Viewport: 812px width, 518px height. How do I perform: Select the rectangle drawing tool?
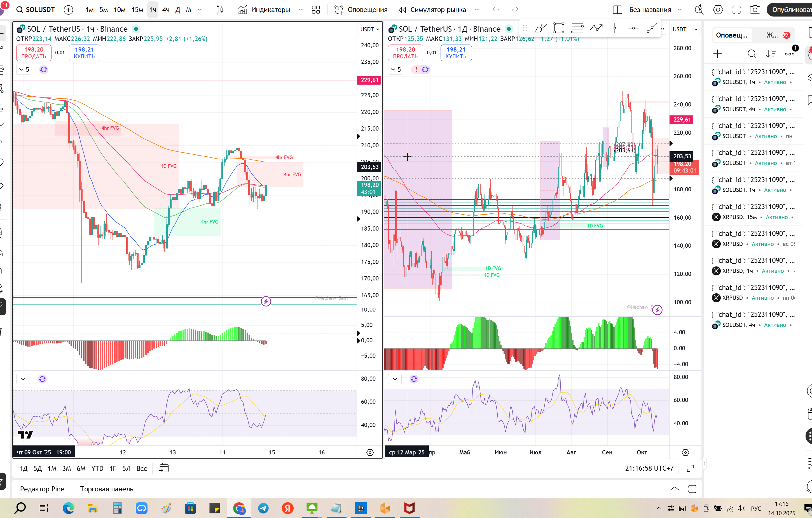coord(559,28)
